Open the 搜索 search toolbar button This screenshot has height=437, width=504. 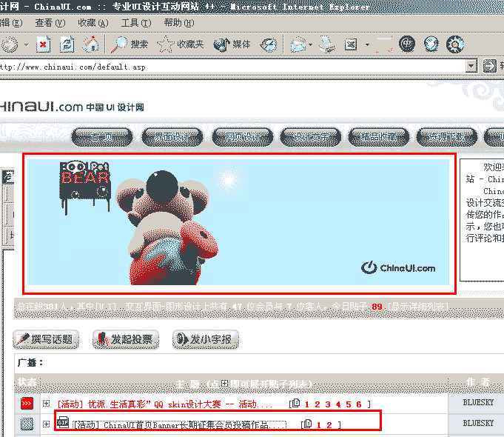pyautogui.click(x=130, y=44)
